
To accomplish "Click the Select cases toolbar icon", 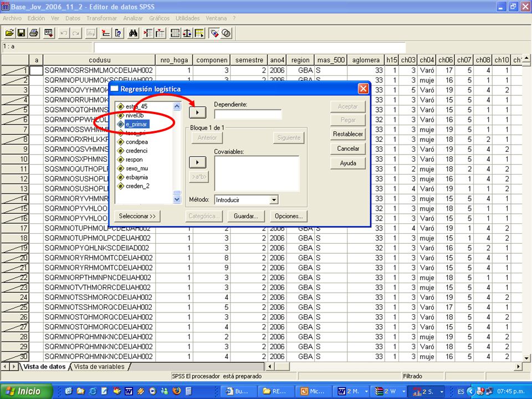I will point(199,33).
